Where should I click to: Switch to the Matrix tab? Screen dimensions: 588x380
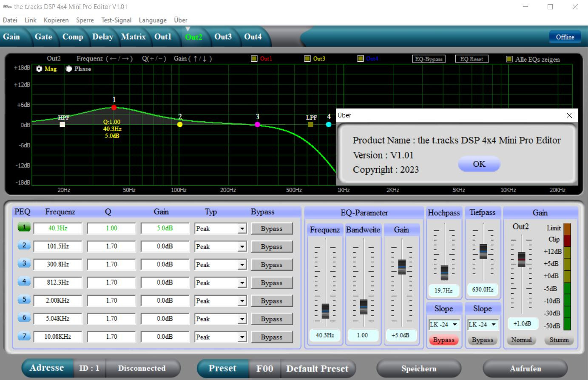click(133, 37)
